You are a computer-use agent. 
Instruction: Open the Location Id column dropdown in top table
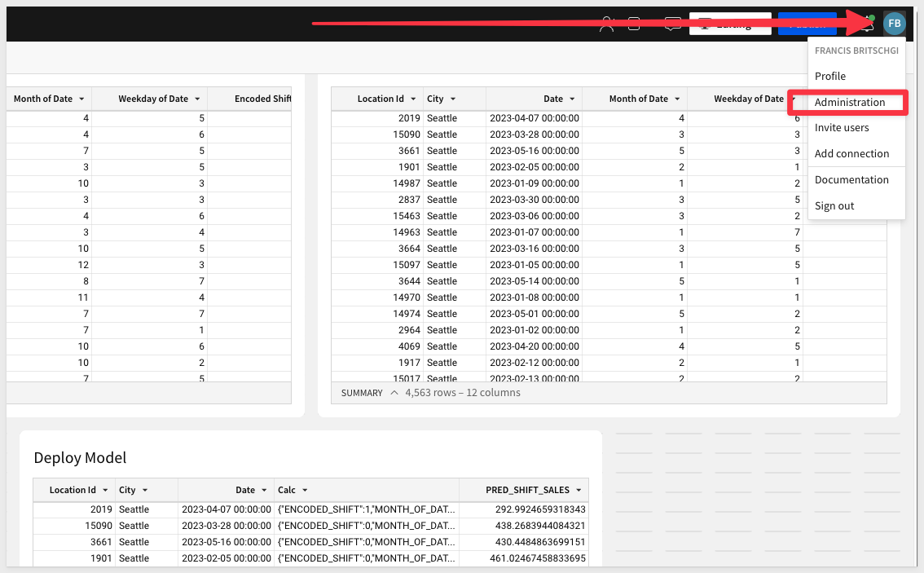(x=414, y=99)
